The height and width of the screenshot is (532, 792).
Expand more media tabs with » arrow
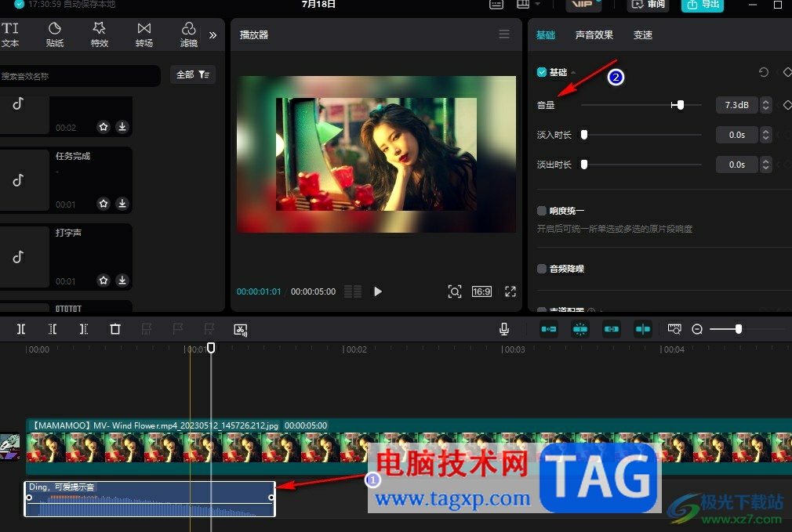[213, 34]
